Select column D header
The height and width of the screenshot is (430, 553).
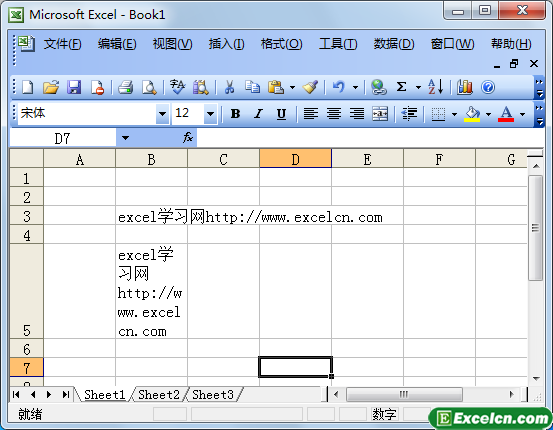(295, 159)
